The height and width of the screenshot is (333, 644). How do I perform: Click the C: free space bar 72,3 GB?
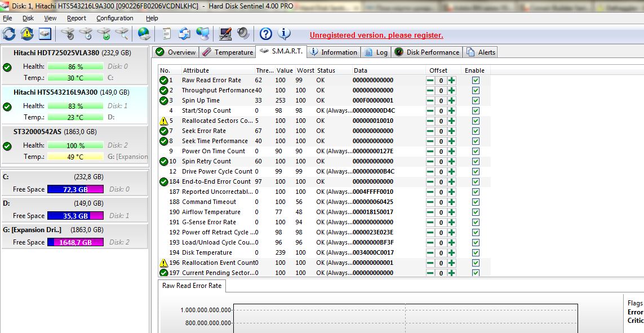75,189
